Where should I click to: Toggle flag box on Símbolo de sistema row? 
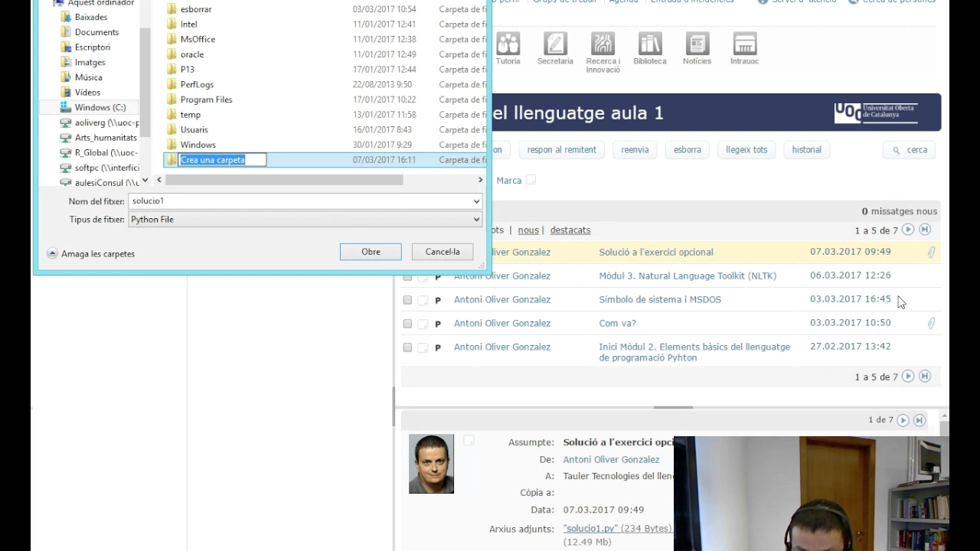point(423,300)
